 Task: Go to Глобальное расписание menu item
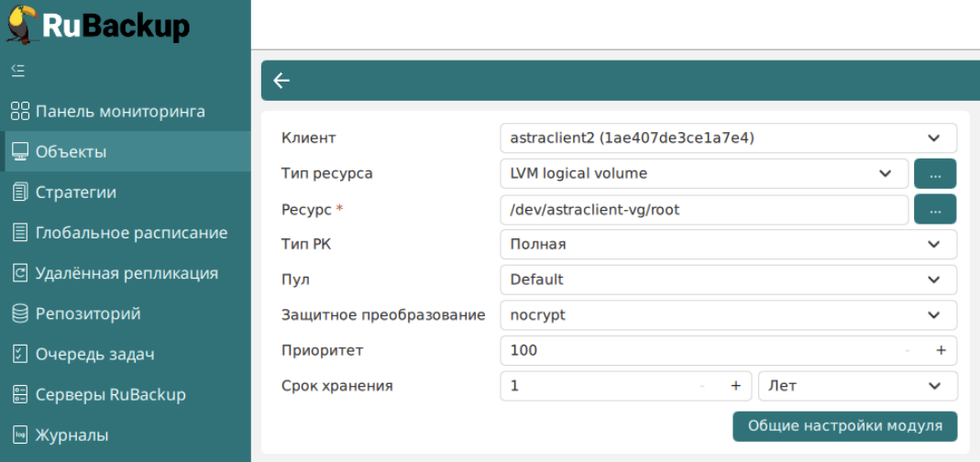[131, 233]
